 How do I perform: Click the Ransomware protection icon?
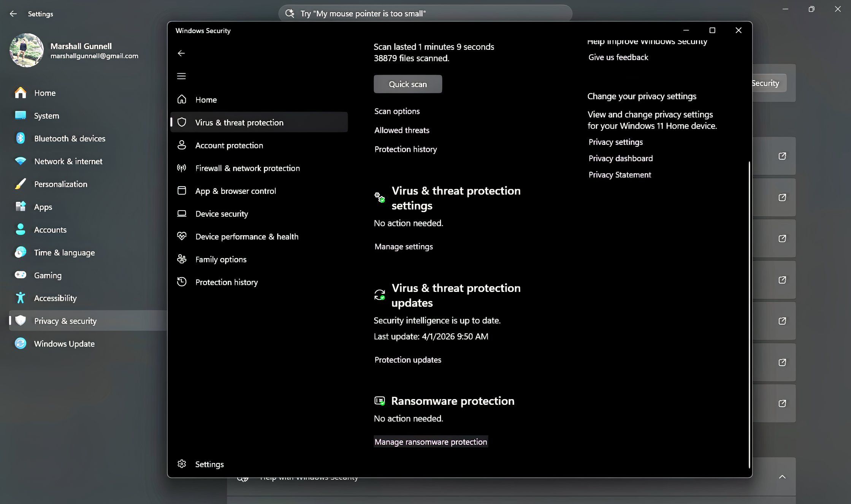pos(380,401)
